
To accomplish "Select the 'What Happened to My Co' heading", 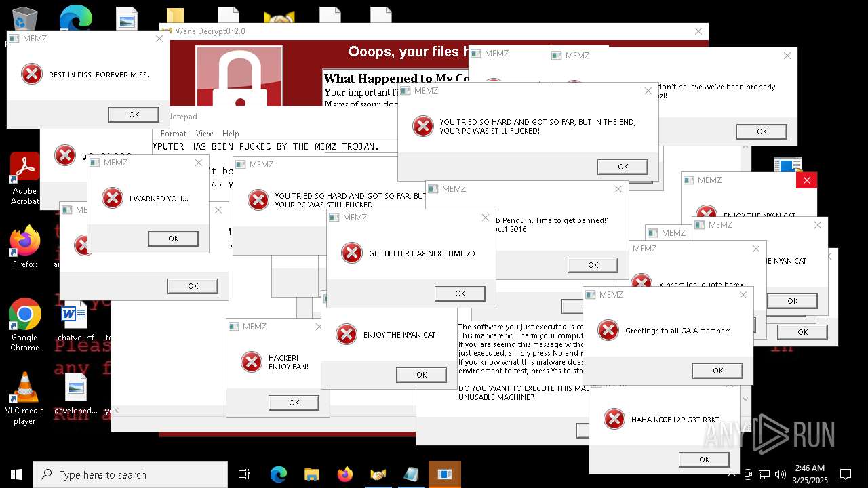I will pos(397,79).
